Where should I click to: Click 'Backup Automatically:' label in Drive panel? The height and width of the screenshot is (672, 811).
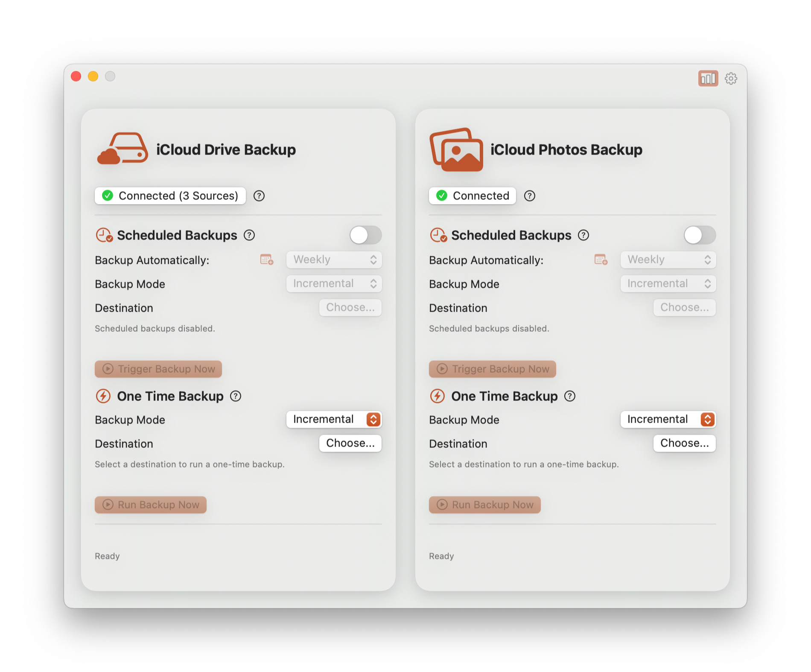tap(152, 260)
